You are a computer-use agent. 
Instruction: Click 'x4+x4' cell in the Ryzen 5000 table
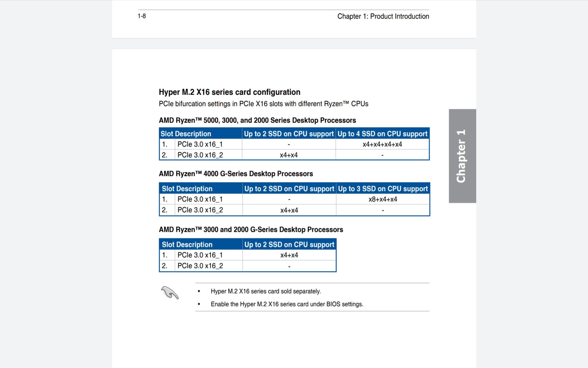tap(289, 155)
